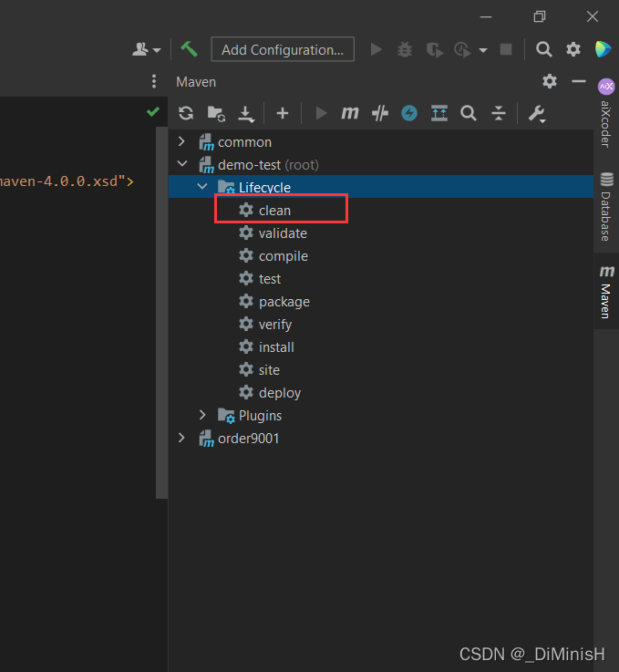Click Maven panel find magnifier
619x672 pixels.
(x=469, y=113)
